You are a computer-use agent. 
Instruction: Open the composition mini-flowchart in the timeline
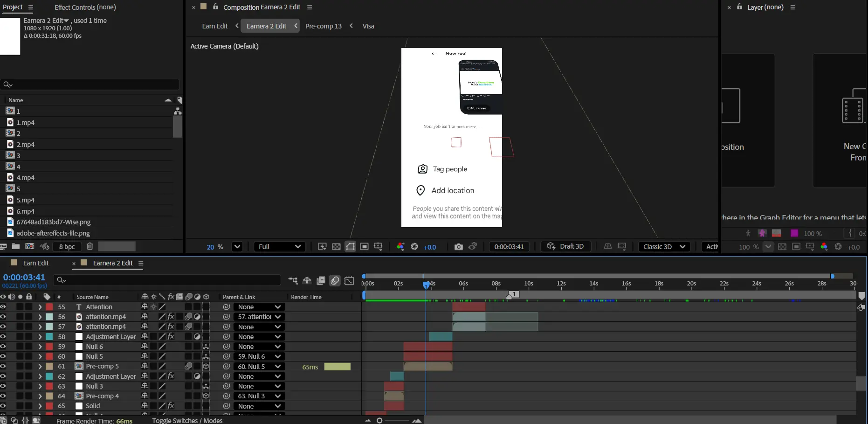click(x=293, y=281)
